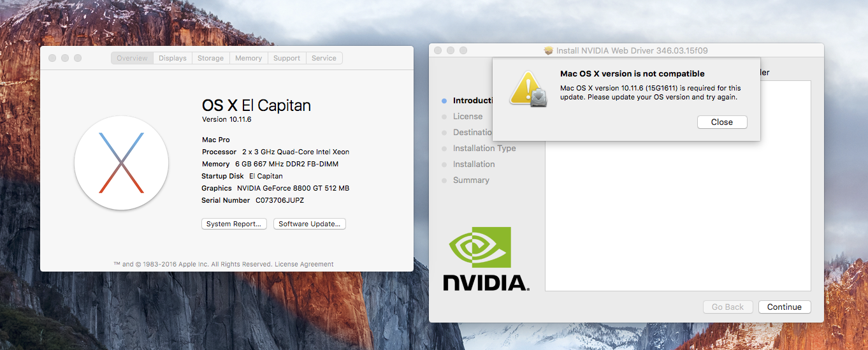This screenshot has width=868, height=350.
Task: Minimize the About This Mac window
Action: point(65,58)
